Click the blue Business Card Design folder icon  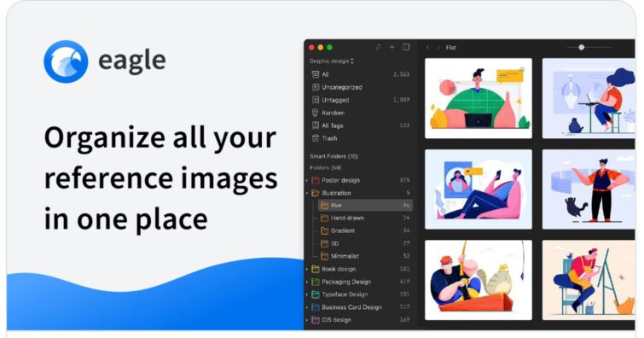316,307
